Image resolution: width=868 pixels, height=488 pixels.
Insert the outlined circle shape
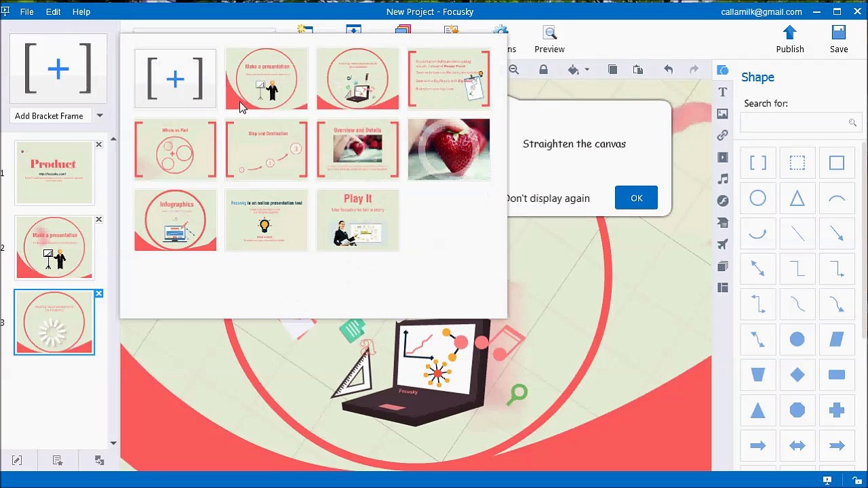(x=758, y=198)
